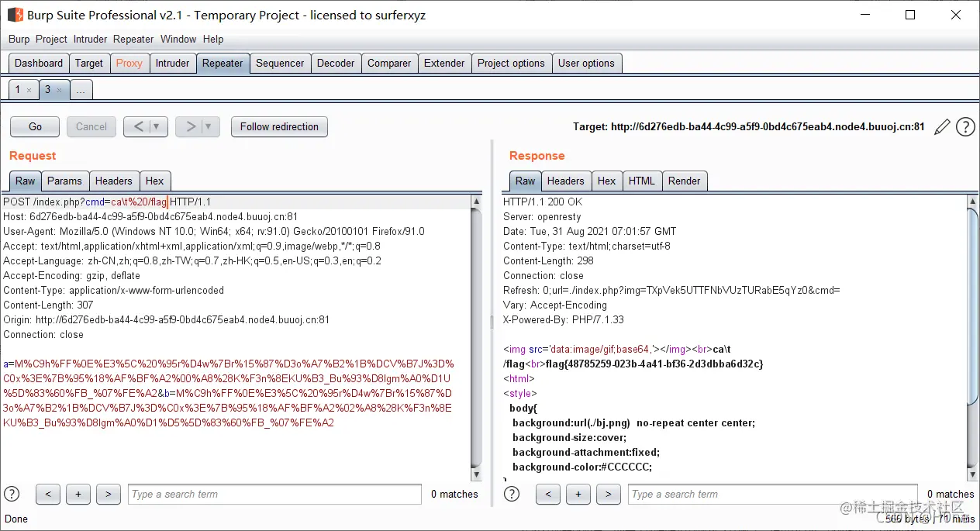
Task: Select the request Raw tab
Action: click(26, 181)
